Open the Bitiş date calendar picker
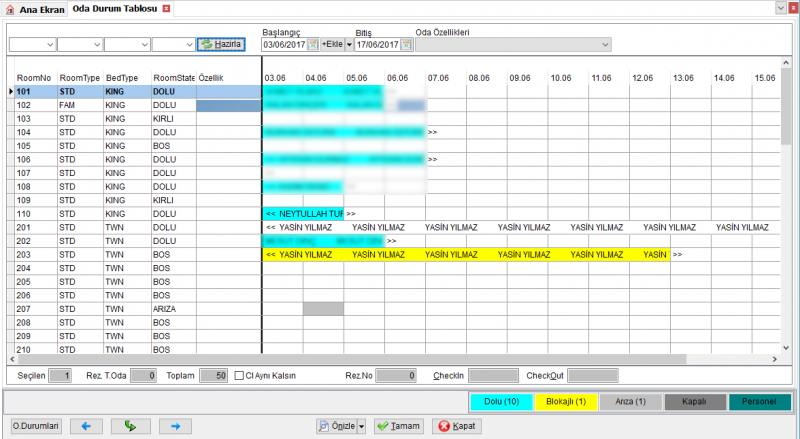The height and width of the screenshot is (439, 800). tap(407, 44)
